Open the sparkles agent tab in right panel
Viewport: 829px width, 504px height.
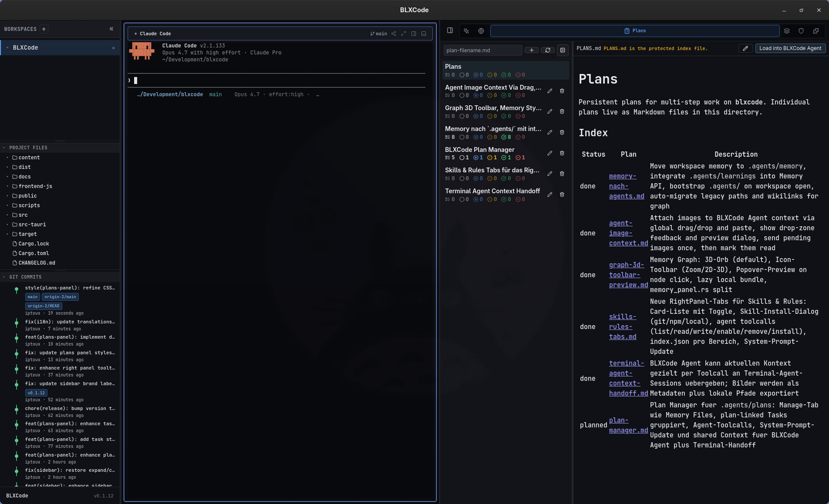pyautogui.click(x=467, y=31)
